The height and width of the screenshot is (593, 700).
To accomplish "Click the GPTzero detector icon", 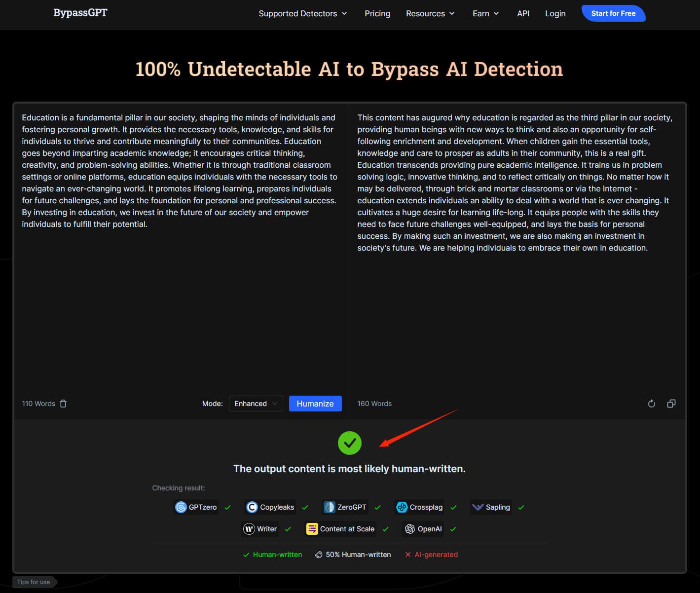I will pos(181,507).
